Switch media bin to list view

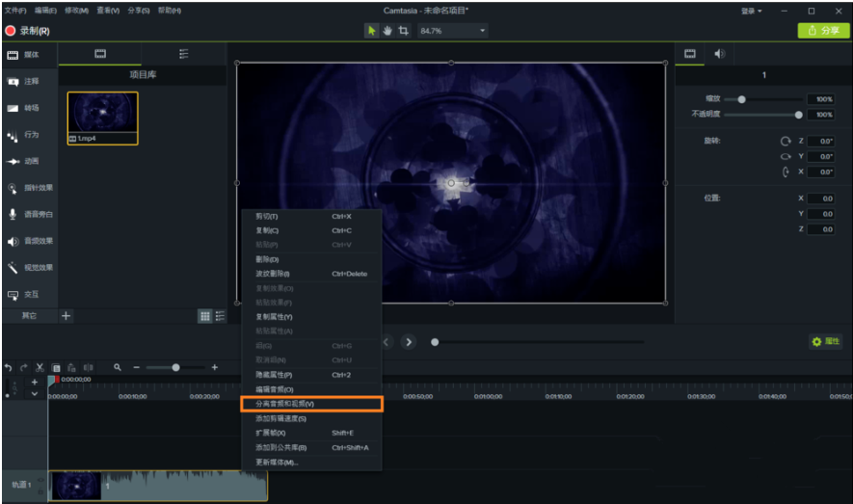[x=220, y=316]
